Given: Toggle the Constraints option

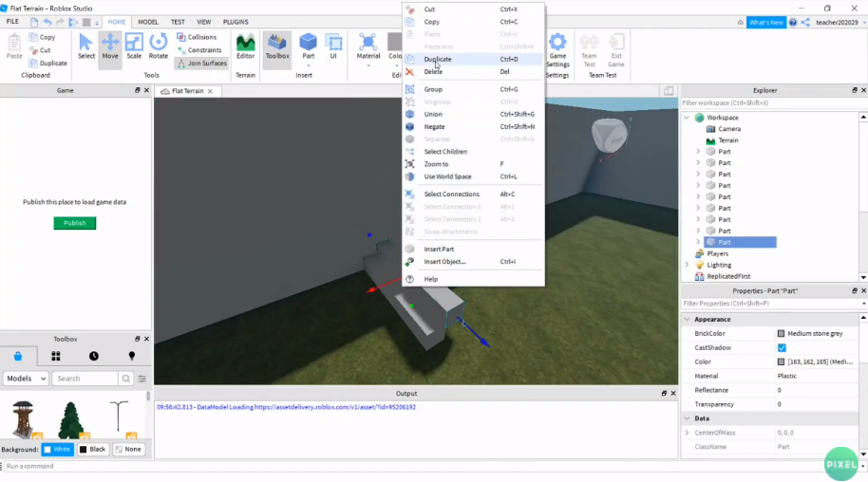Looking at the screenshot, I should (x=198, y=49).
